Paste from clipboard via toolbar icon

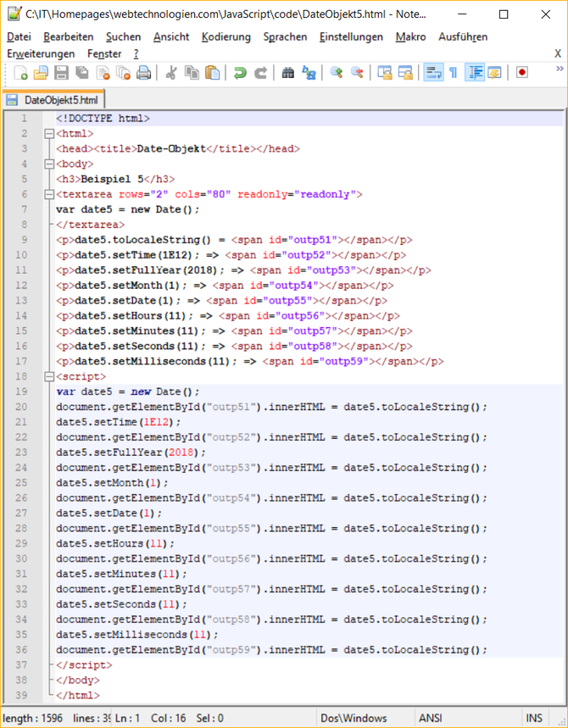pos(213,73)
